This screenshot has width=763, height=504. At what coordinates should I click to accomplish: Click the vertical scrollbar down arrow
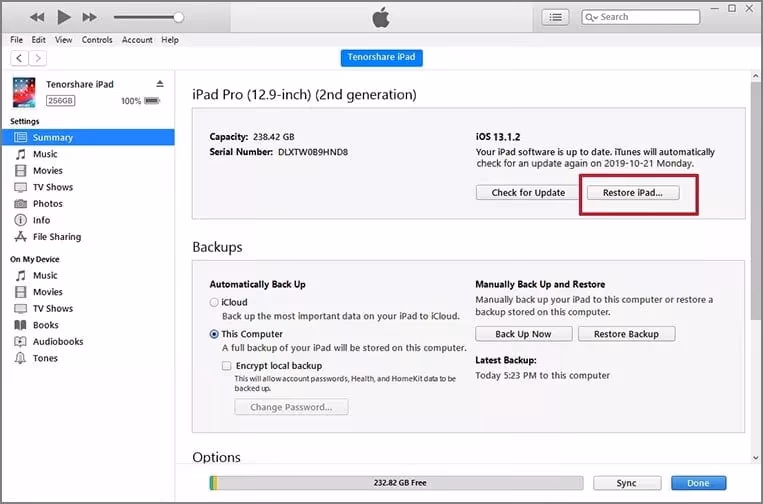(755, 458)
